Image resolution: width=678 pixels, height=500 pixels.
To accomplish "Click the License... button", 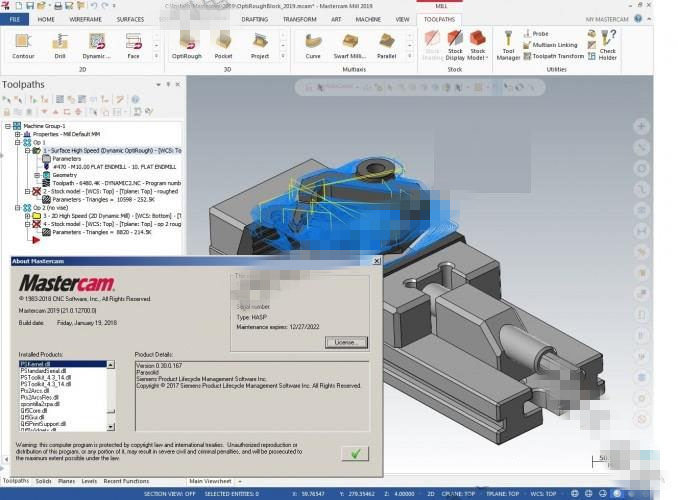I will (344, 342).
